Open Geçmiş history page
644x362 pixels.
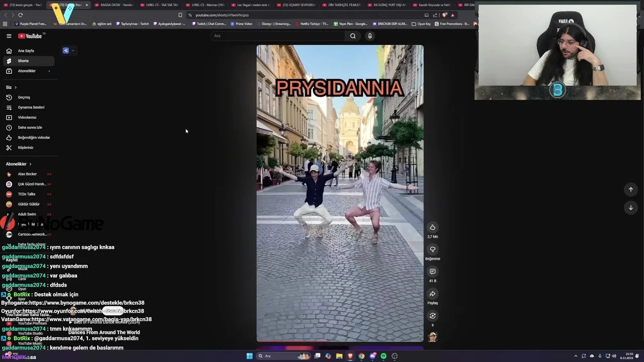coord(28,97)
